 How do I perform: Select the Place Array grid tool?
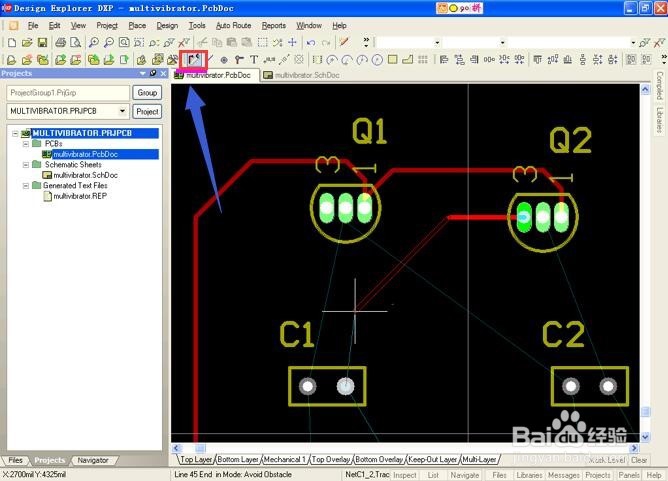click(x=423, y=60)
